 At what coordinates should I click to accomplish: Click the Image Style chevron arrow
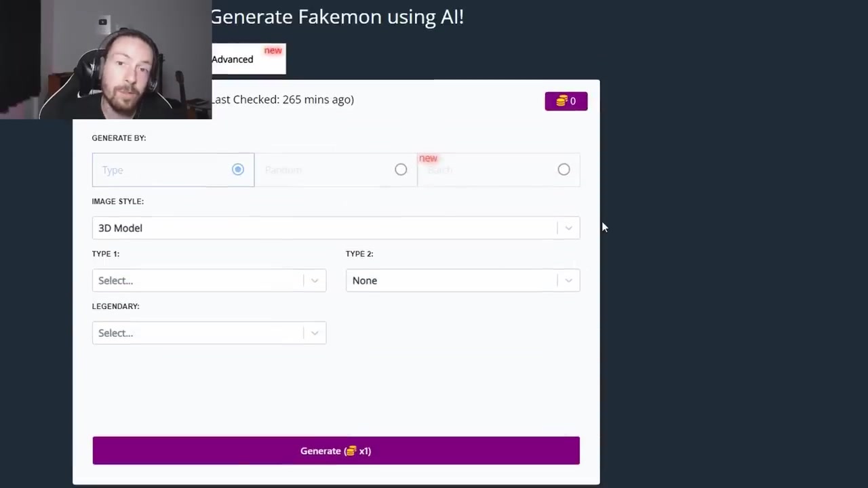point(568,228)
